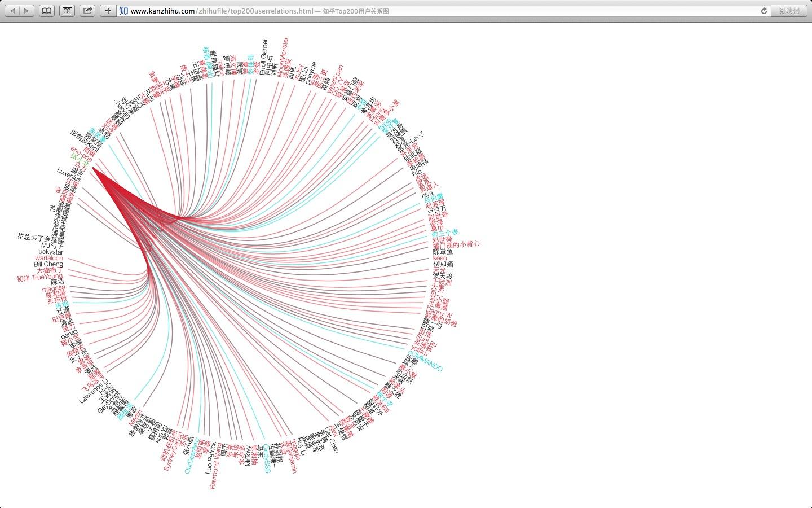Viewport: 812px width, 508px height.
Task: Click the "luckystar" node label
Action: point(50,252)
